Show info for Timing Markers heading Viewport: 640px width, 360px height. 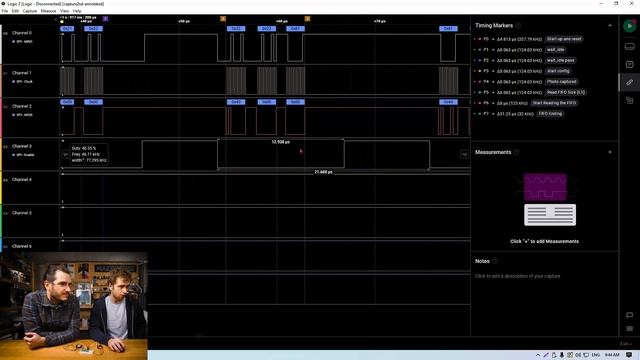point(518,25)
